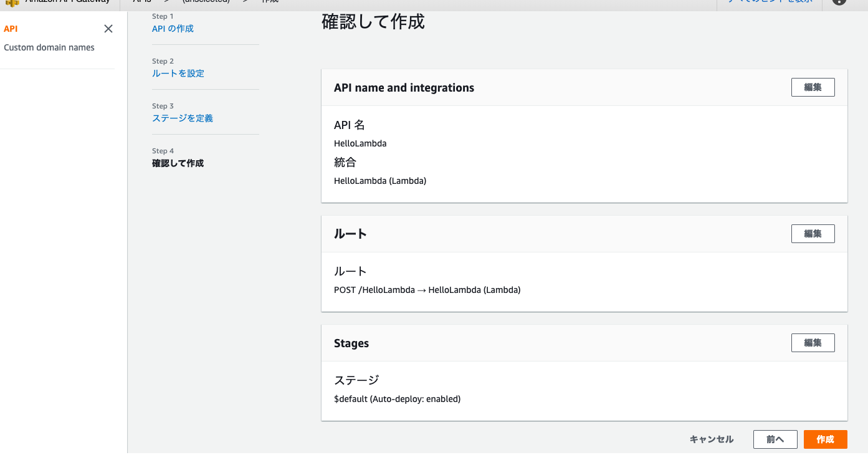Create the API with the 作成 button
868x455 pixels.
pyautogui.click(x=825, y=439)
